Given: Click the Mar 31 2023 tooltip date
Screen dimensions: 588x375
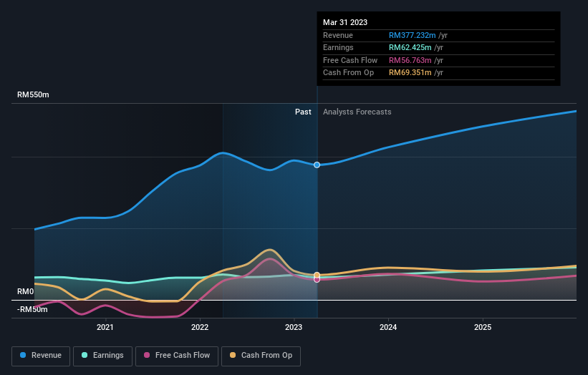Looking at the screenshot, I should click(x=345, y=22).
